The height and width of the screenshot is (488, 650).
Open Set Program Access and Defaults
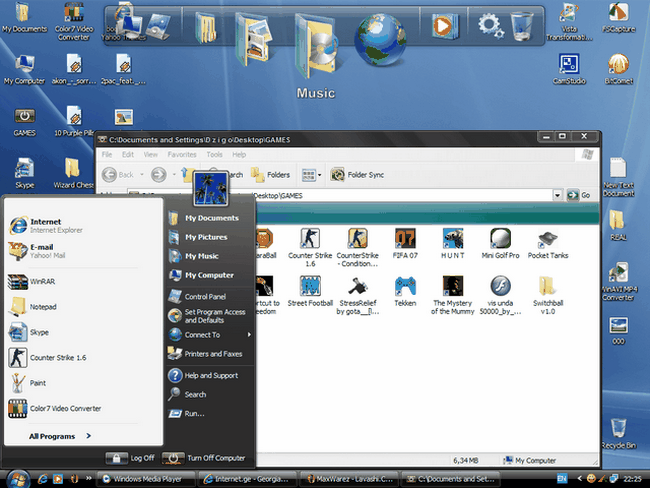click(209, 316)
